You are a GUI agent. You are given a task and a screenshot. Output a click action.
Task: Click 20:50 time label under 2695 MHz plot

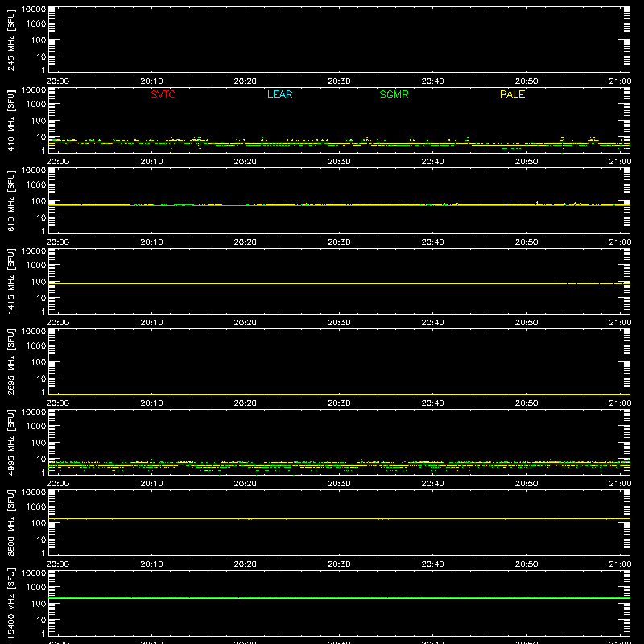point(526,403)
